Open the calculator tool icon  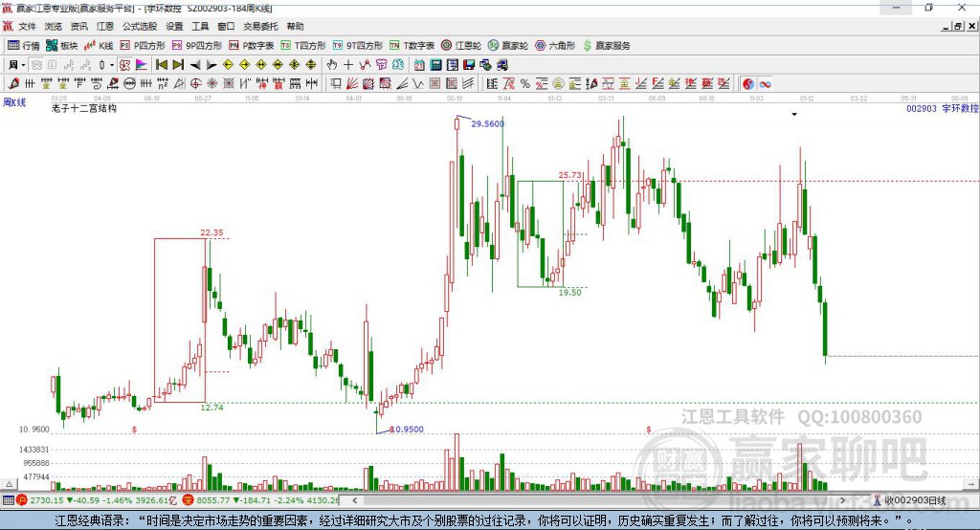tap(435, 64)
